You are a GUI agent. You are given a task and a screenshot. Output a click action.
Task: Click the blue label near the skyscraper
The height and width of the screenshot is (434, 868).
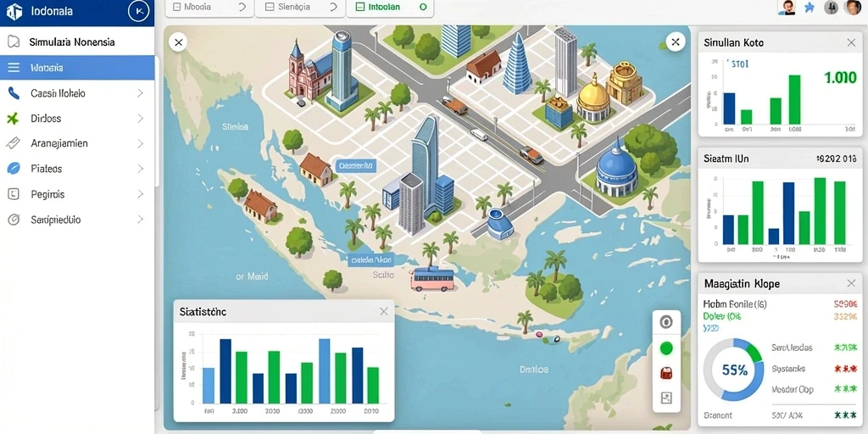coord(355,165)
